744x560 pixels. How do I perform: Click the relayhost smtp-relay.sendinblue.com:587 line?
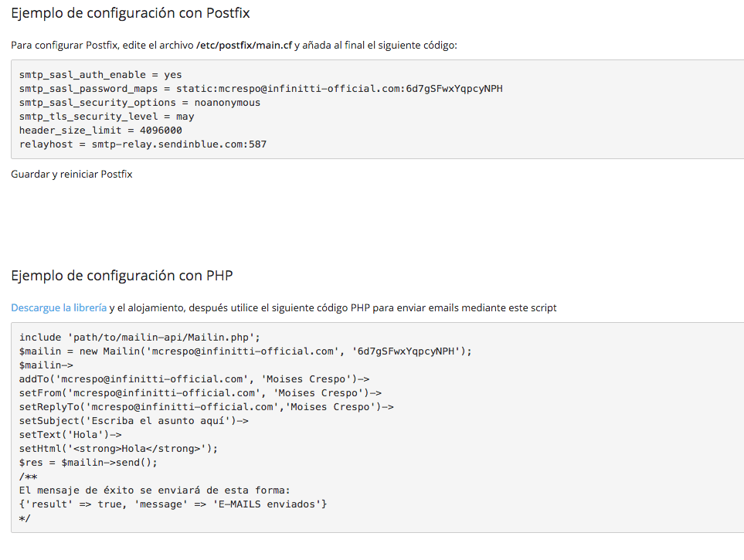click(143, 144)
